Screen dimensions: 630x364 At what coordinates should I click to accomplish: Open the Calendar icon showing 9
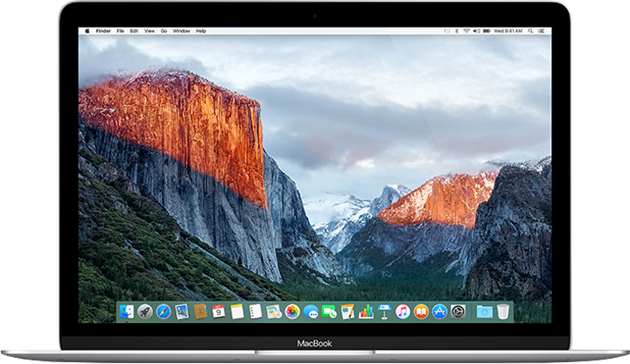tap(219, 311)
